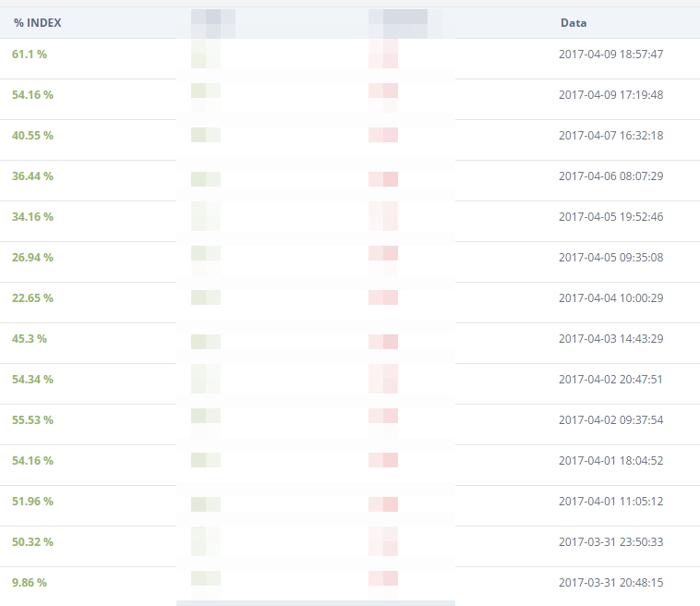This screenshot has width=700, height=606.
Task: Click date 2017-03-31 20:48:15
Action: pos(611,582)
